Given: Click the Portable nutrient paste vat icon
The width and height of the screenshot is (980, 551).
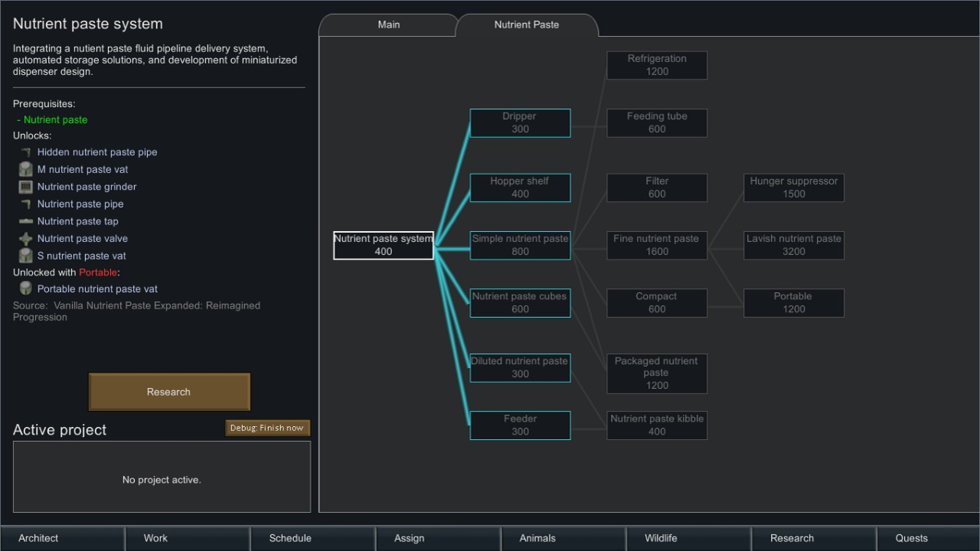Looking at the screenshot, I should tap(26, 289).
